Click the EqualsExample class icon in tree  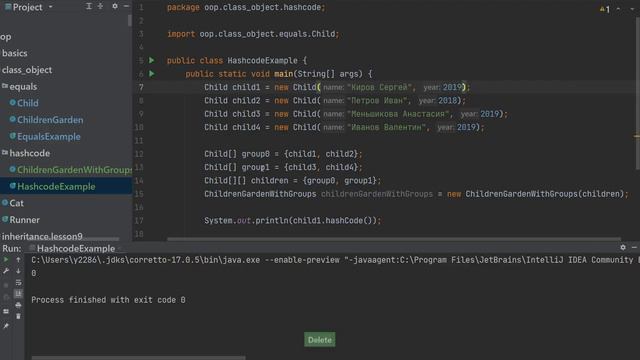(x=13, y=136)
